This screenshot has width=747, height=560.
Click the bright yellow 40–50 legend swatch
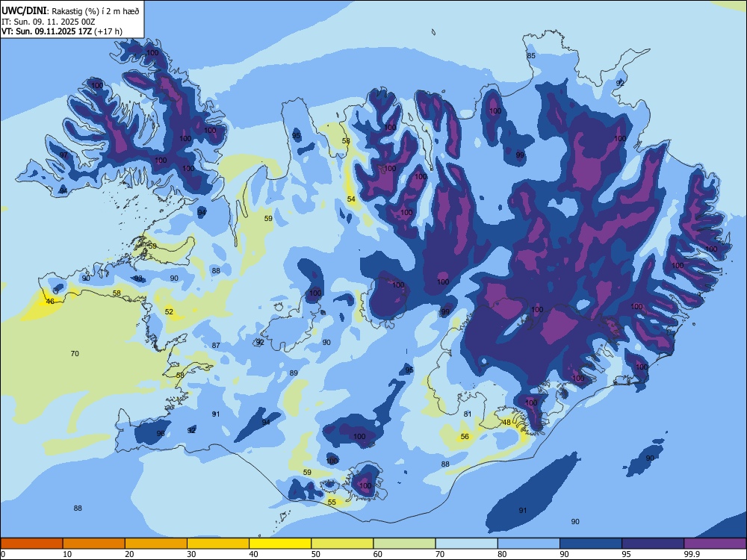[x=280, y=544]
